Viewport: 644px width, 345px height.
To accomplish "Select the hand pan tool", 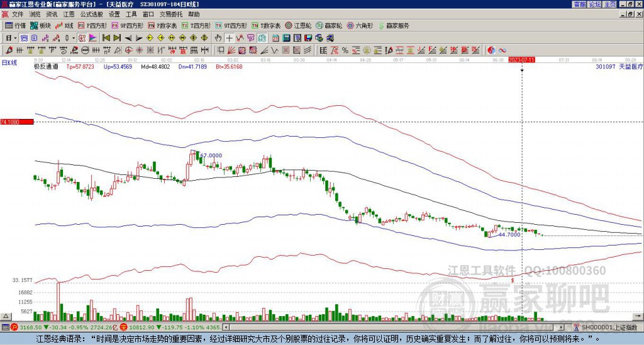I will tap(218, 38).
